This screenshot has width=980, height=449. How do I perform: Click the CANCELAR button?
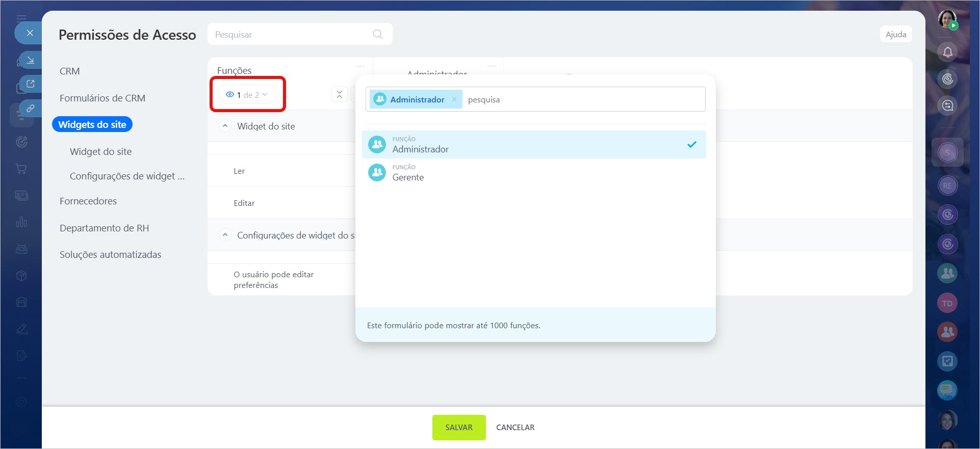[515, 427]
